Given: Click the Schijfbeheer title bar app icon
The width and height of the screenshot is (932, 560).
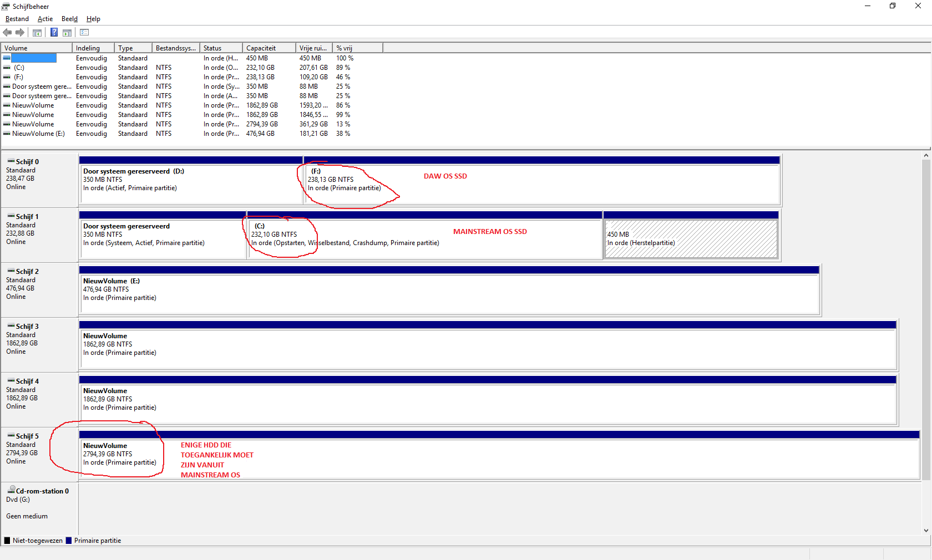Looking at the screenshot, I should click(x=6, y=6).
